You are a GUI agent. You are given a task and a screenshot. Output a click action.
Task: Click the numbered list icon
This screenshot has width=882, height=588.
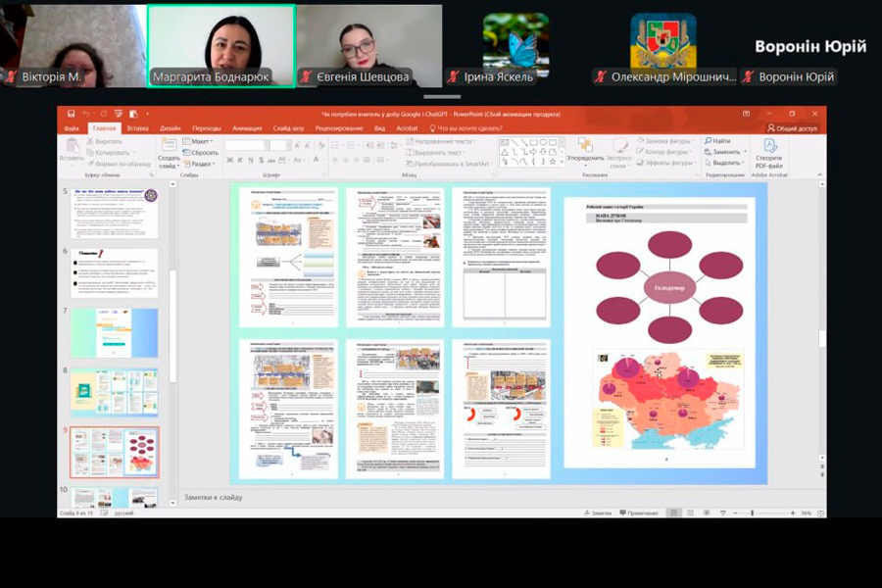click(x=353, y=145)
